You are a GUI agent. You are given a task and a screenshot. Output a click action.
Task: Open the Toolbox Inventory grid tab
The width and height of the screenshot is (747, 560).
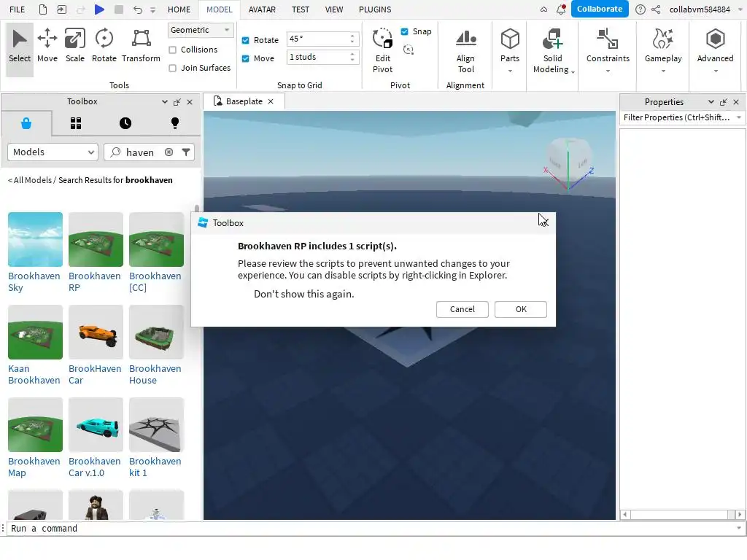point(76,123)
